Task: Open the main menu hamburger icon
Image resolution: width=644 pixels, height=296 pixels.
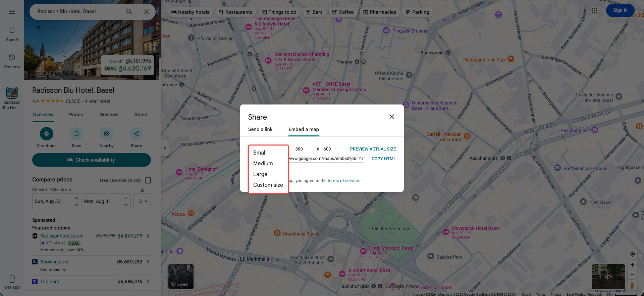Action: coord(12,12)
